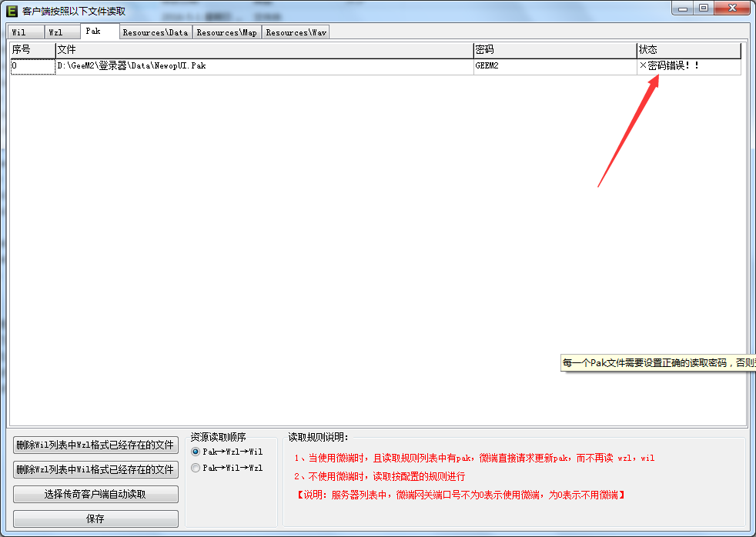This screenshot has height=537, width=756.
Task: Switch to the Wil tab
Action: coord(25,32)
